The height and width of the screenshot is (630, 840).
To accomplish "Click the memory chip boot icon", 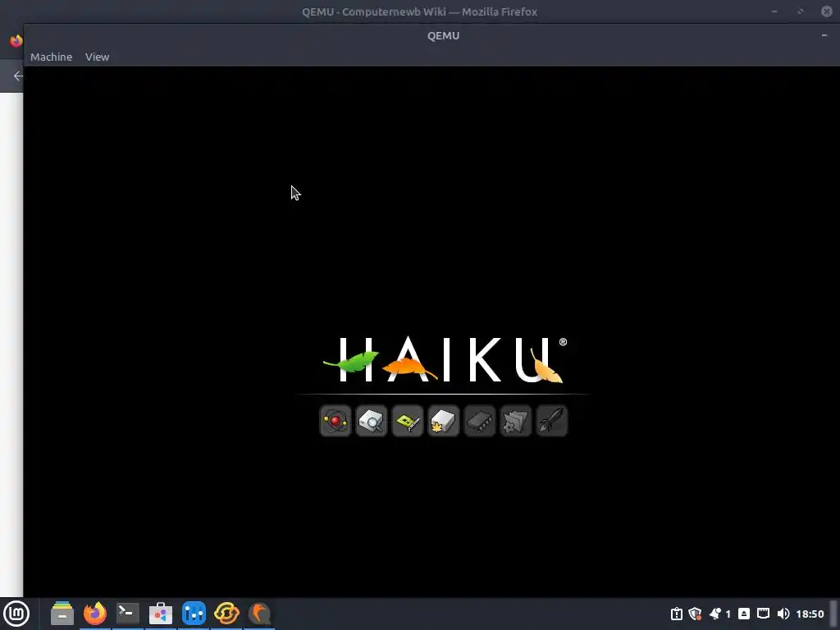I will click(479, 421).
